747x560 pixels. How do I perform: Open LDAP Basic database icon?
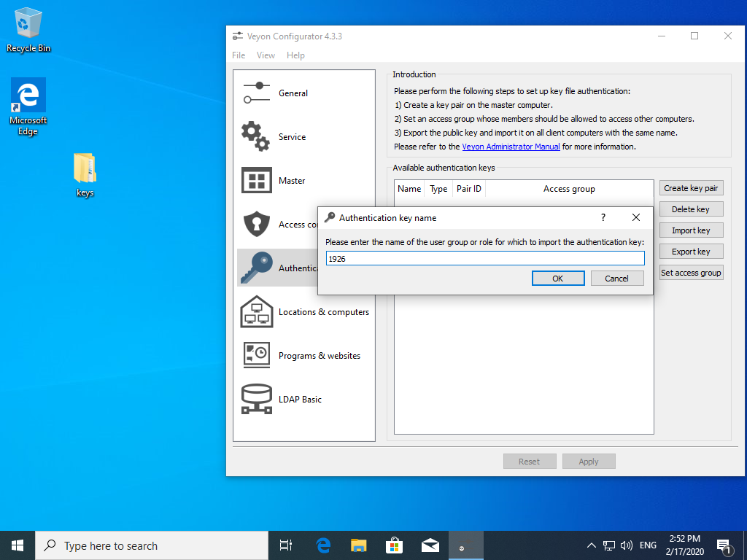coord(256,399)
